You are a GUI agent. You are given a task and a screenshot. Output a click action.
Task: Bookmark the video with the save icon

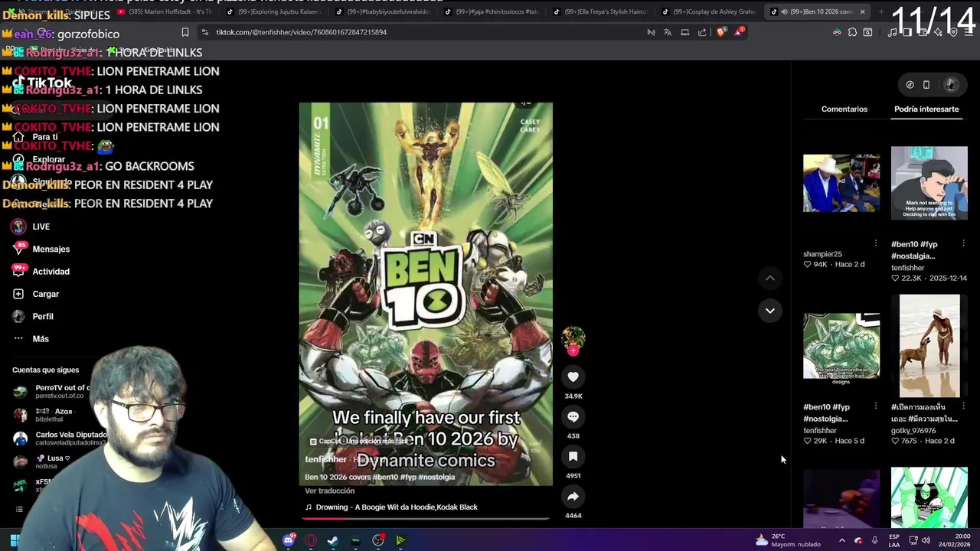coord(573,457)
